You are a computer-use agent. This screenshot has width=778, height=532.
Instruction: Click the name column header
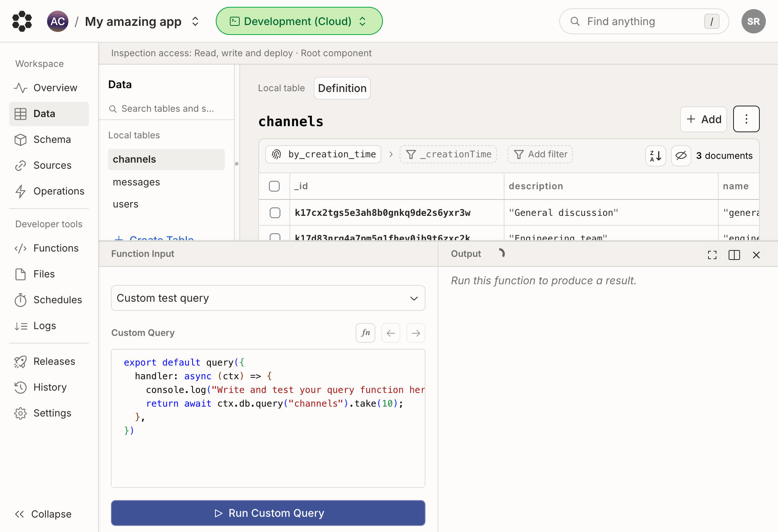tap(739, 186)
